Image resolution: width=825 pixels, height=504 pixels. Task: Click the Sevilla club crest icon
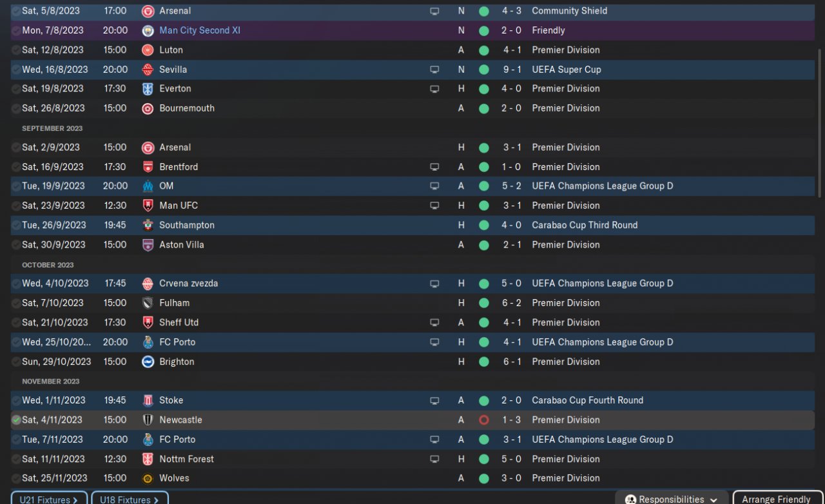click(x=148, y=70)
